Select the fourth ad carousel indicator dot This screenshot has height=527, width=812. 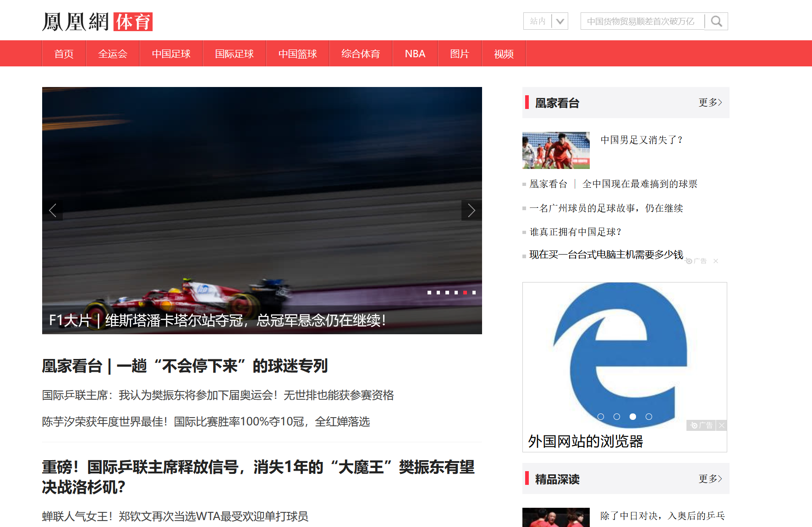pos(649,417)
